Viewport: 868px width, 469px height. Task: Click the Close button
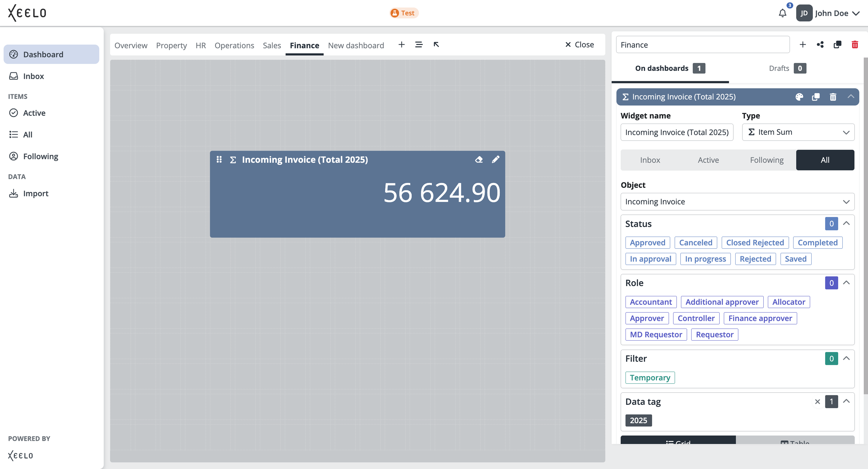(x=579, y=45)
